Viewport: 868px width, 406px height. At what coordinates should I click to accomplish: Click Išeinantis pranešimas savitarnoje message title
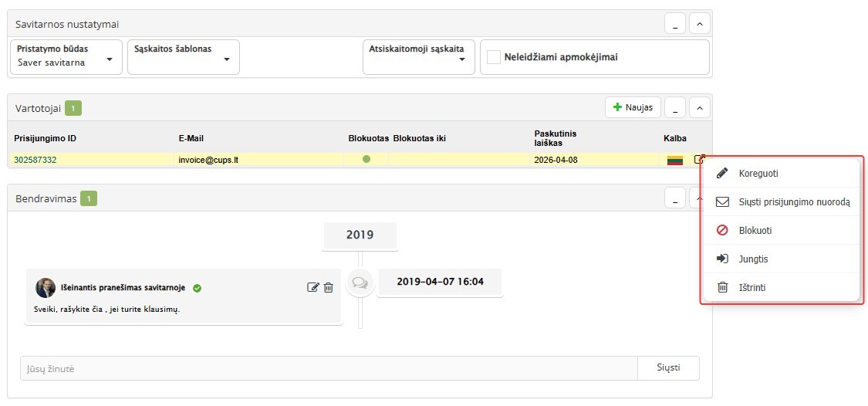click(123, 288)
